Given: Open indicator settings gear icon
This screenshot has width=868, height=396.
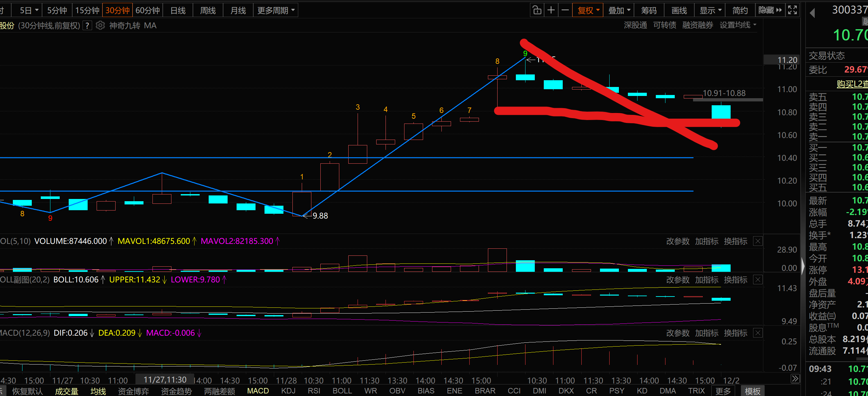Looking at the screenshot, I should pyautogui.click(x=100, y=25).
